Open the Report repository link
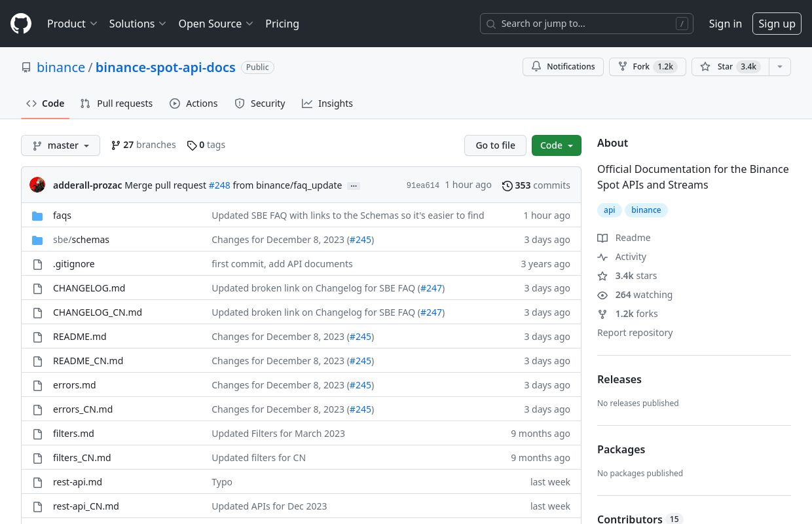812x524 pixels. point(635,333)
